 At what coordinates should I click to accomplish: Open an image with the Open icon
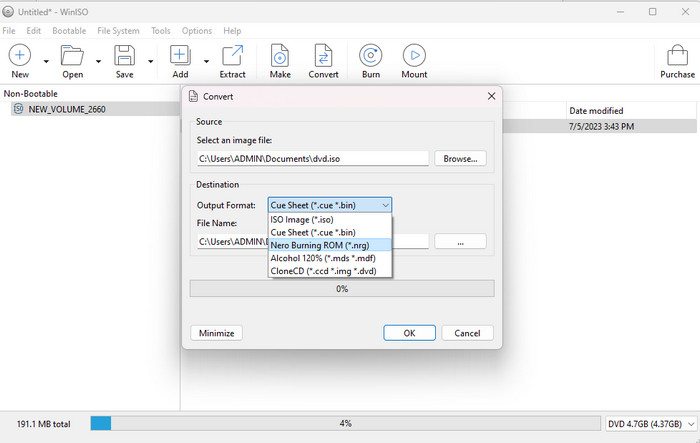72,55
